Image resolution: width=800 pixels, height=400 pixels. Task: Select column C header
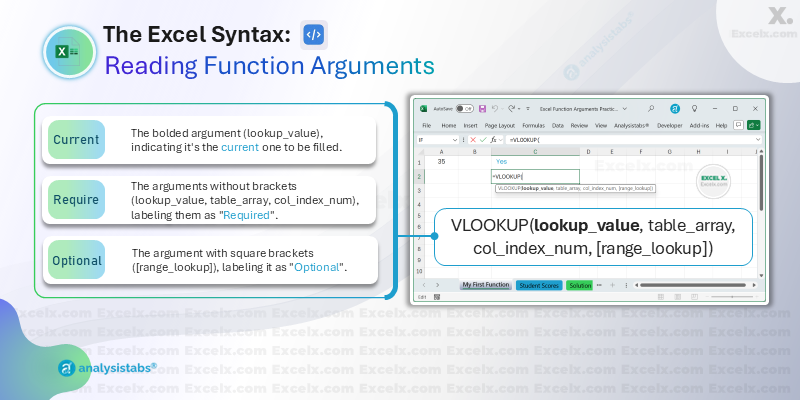point(535,152)
